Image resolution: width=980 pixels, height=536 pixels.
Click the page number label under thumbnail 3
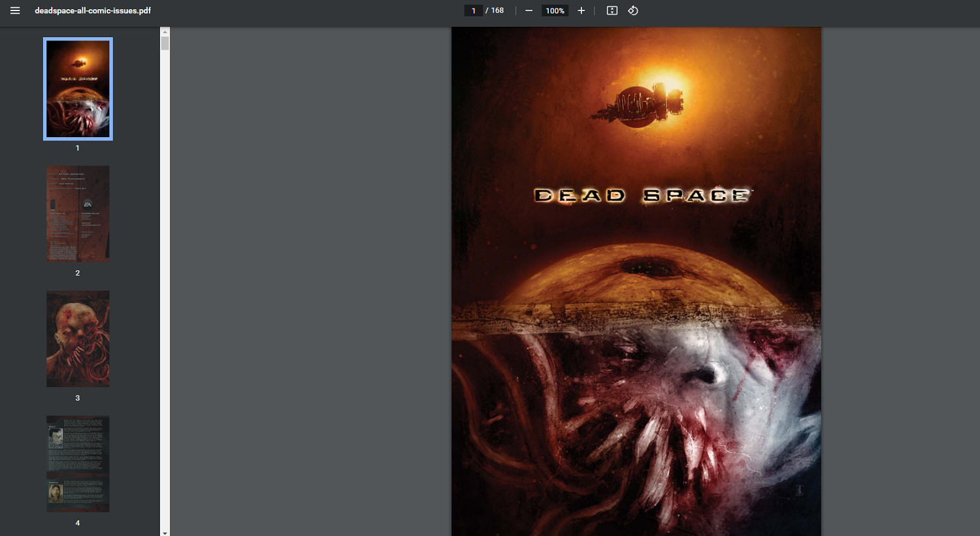[x=78, y=398]
